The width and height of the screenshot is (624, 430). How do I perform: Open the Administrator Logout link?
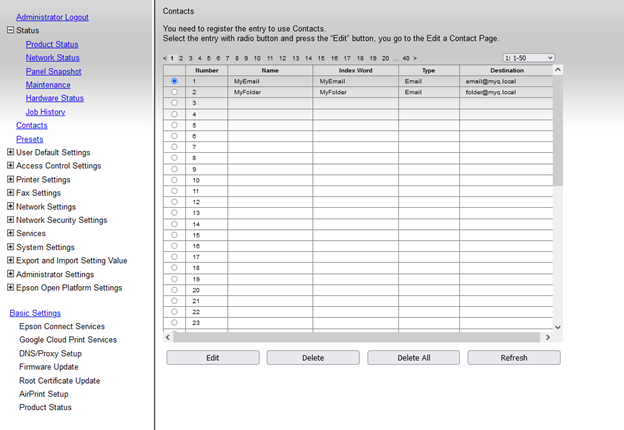(52, 17)
